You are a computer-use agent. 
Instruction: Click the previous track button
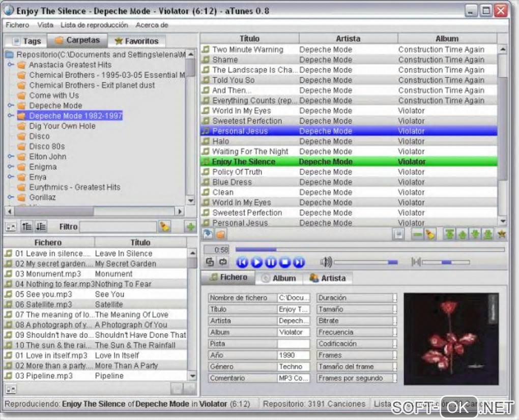(x=242, y=262)
